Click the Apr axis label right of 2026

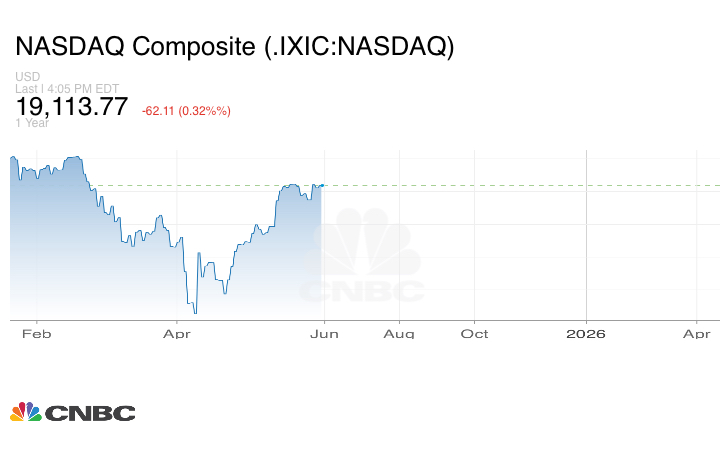697,334
